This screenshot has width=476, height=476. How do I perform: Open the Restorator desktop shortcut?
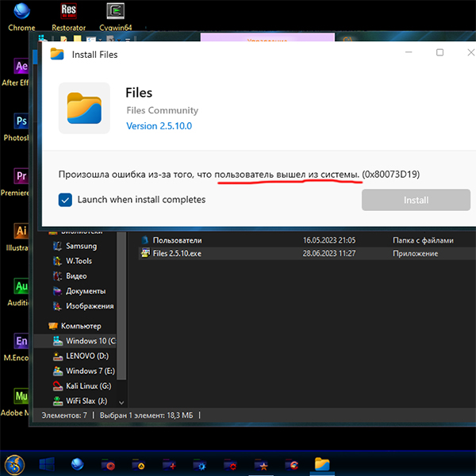68,17
